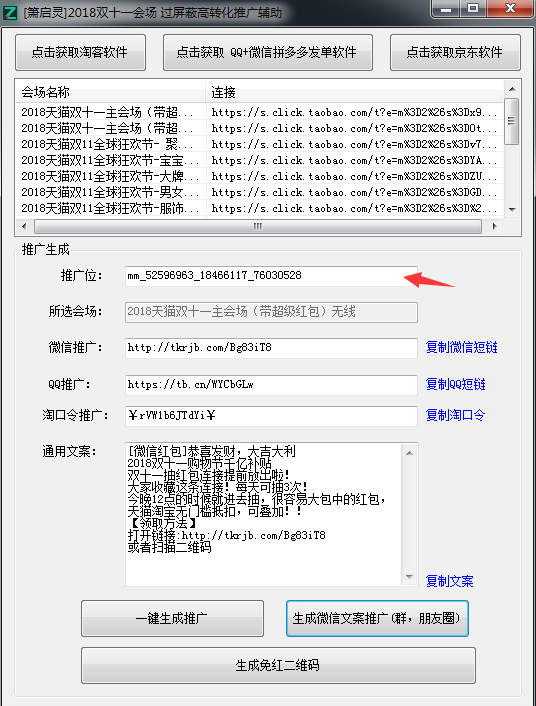The image size is (536, 706).
Task: Click the 微信推广 link field
Action: (x=271, y=348)
